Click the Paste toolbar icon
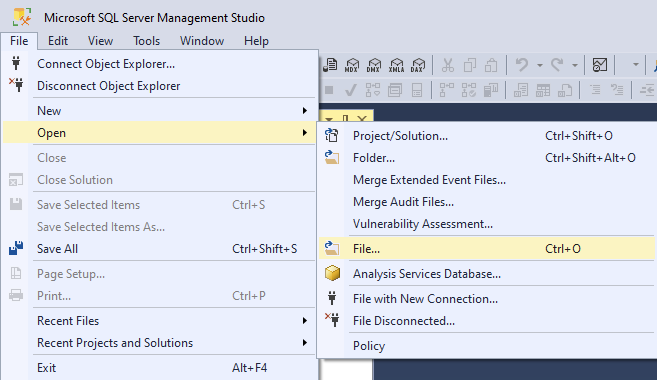This screenshot has width=657, height=380. 491,65
